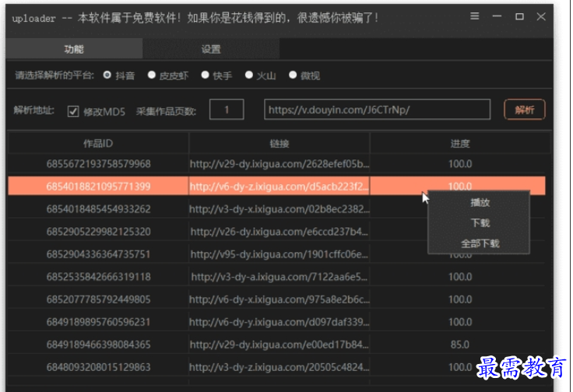This screenshot has width=573, height=392.
Task: Click the 解析 parse button
Action: [x=525, y=110]
